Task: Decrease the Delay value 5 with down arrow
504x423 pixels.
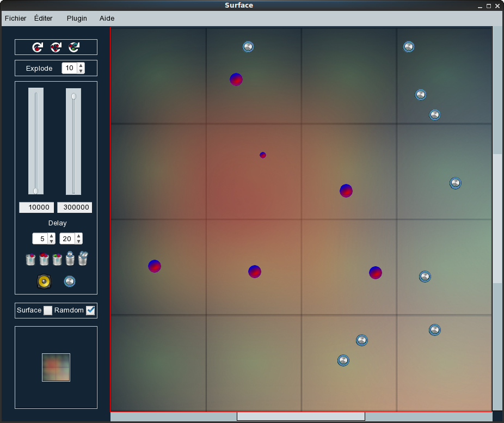Action: (x=52, y=241)
